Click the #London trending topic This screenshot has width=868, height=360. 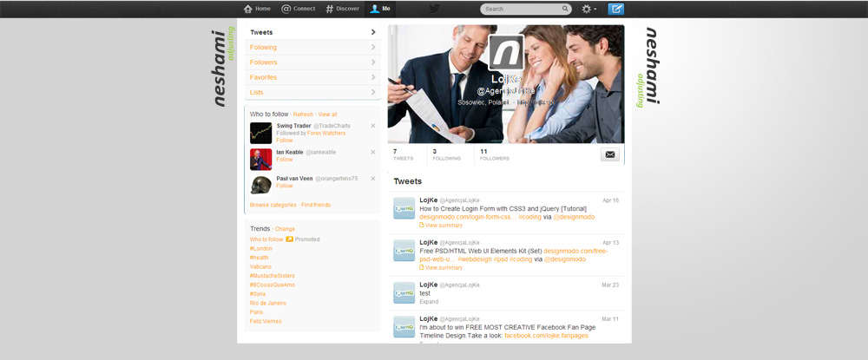pyautogui.click(x=260, y=248)
